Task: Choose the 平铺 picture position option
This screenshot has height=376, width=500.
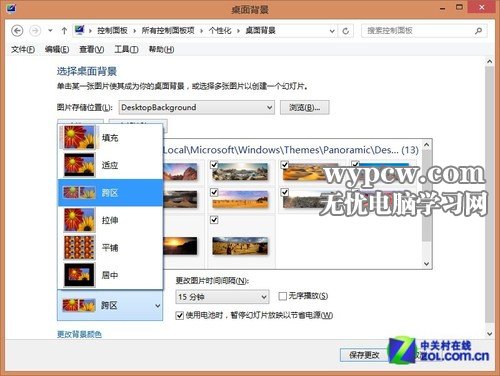Action: (110, 247)
